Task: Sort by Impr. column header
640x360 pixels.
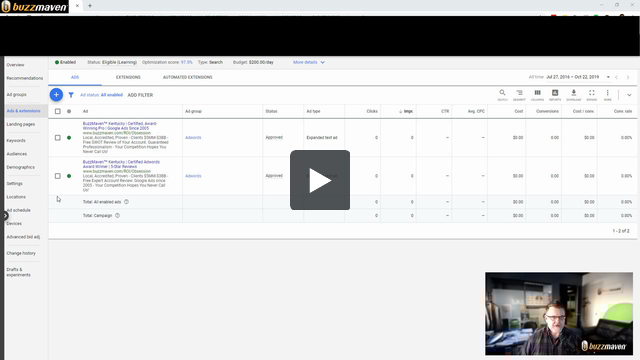Action: [x=406, y=111]
